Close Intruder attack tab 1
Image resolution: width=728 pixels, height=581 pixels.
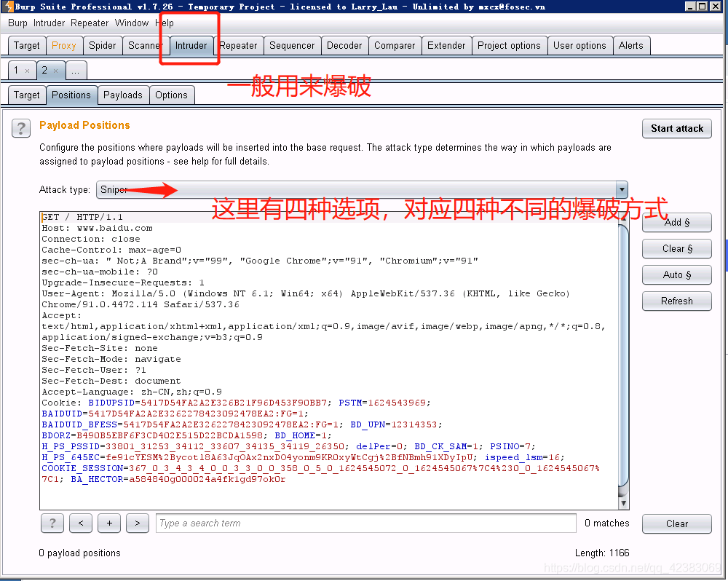(28, 71)
